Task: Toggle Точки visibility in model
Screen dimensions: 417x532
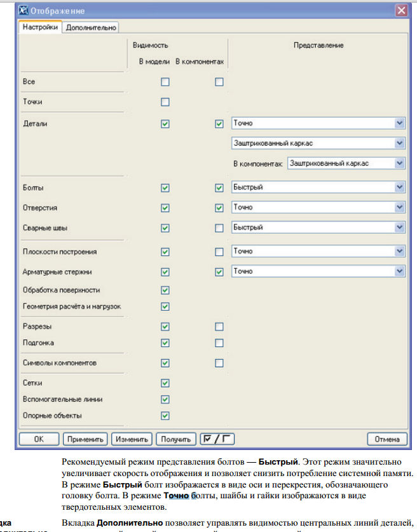Action: point(165,102)
